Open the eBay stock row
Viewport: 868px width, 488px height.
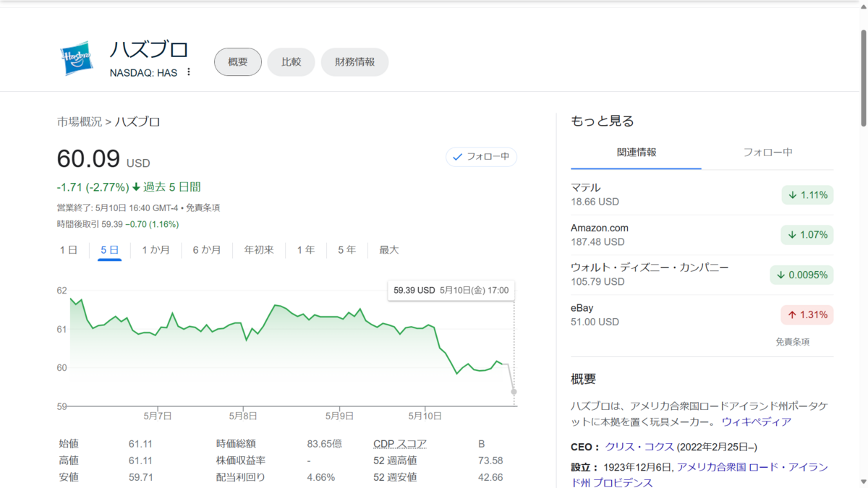point(702,315)
